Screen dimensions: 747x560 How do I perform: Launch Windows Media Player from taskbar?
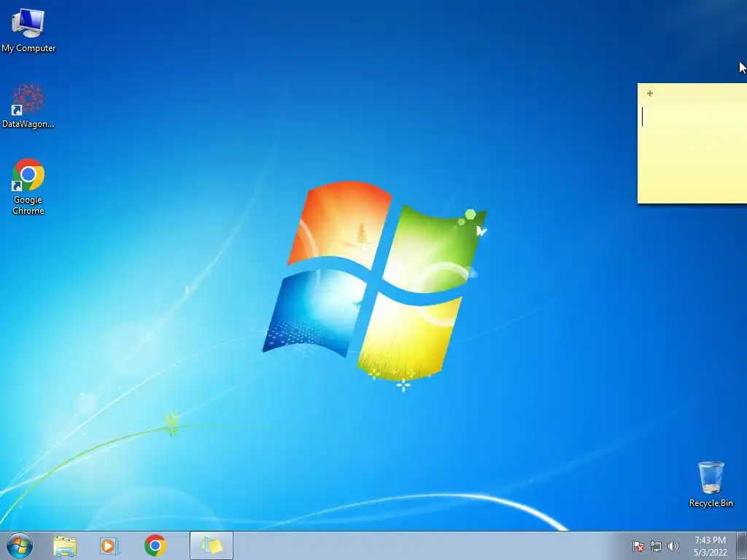pyautogui.click(x=109, y=545)
